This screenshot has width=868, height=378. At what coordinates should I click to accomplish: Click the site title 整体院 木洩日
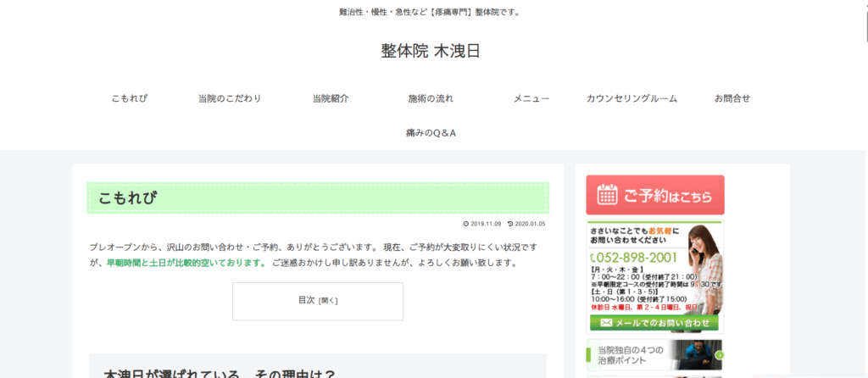click(x=431, y=51)
